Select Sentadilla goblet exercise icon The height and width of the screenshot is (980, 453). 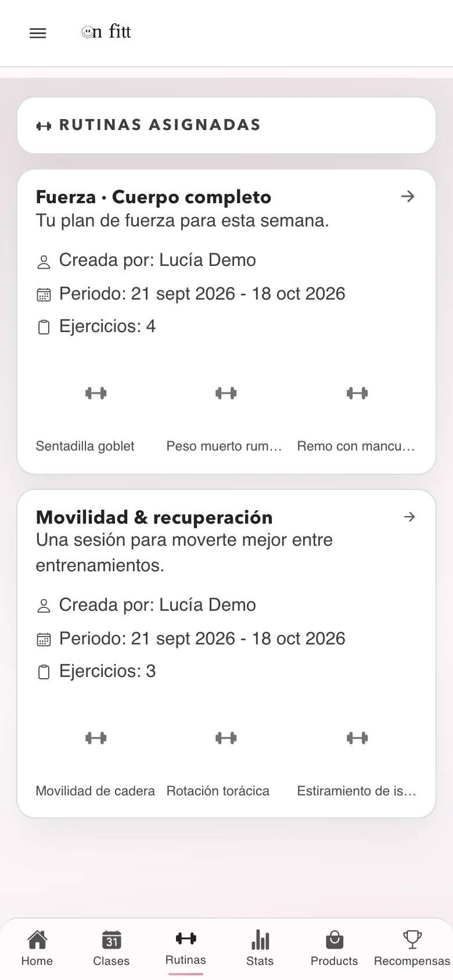tap(96, 393)
